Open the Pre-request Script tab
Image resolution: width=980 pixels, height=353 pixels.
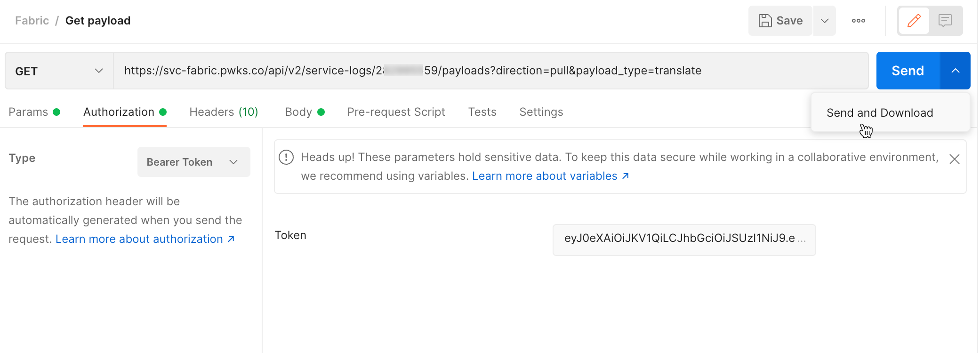click(396, 112)
